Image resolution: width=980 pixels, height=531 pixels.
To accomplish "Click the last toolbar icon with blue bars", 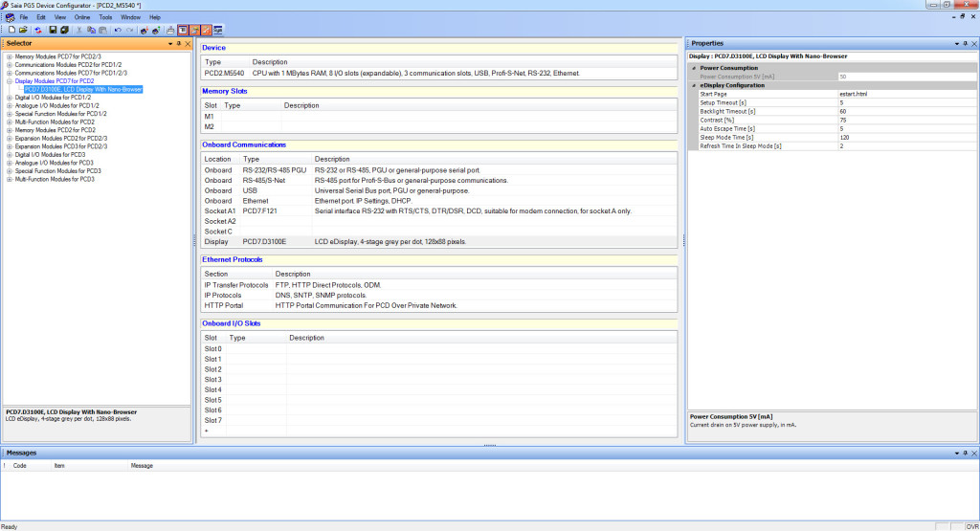I will coord(218,30).
